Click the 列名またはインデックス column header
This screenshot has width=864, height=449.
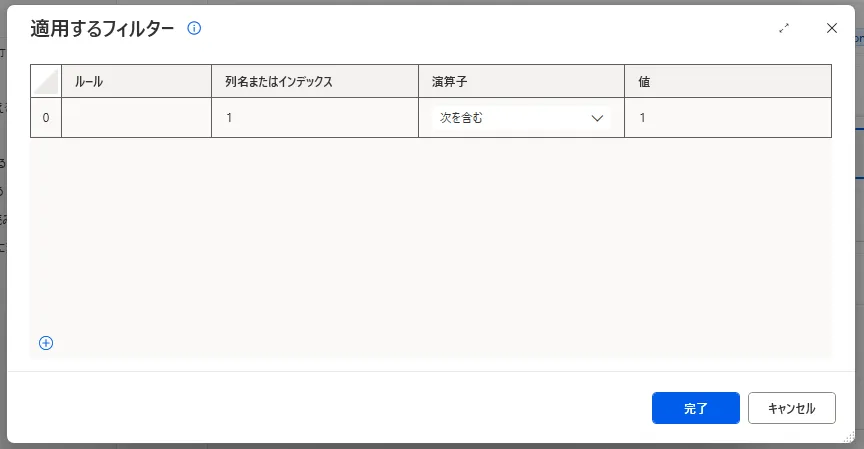click(x=314, y=81)
